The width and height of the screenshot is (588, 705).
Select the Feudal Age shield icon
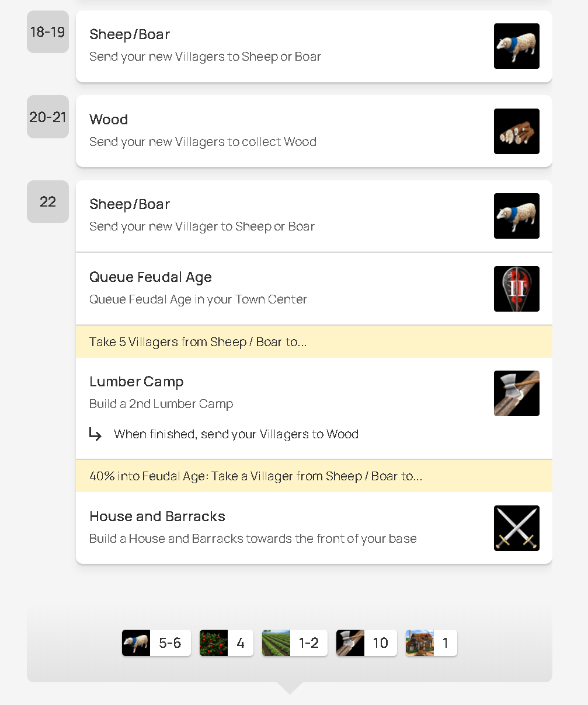pyautogui.click(x=516, y=289)
